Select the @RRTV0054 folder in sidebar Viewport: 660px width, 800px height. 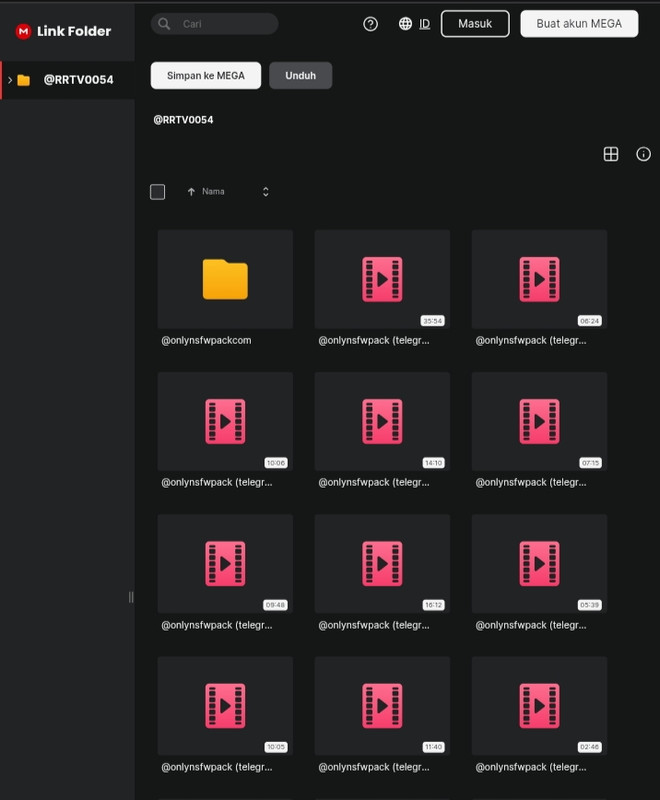coord(68,80)
